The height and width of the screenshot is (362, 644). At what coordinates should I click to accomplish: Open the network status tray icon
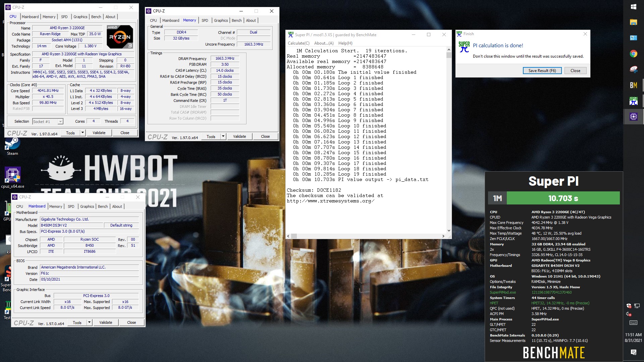click(637, 306)
